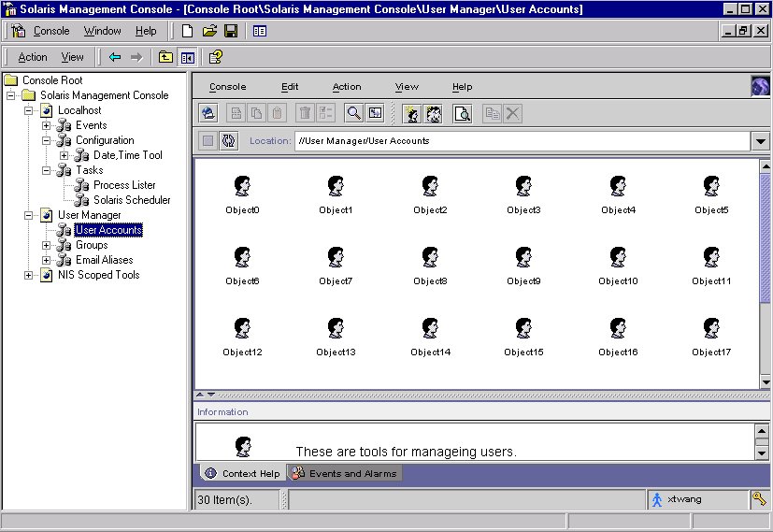Click the up one level folder icon
The width and height of the screenshot is (773, 532).
(x=165, y=57)
